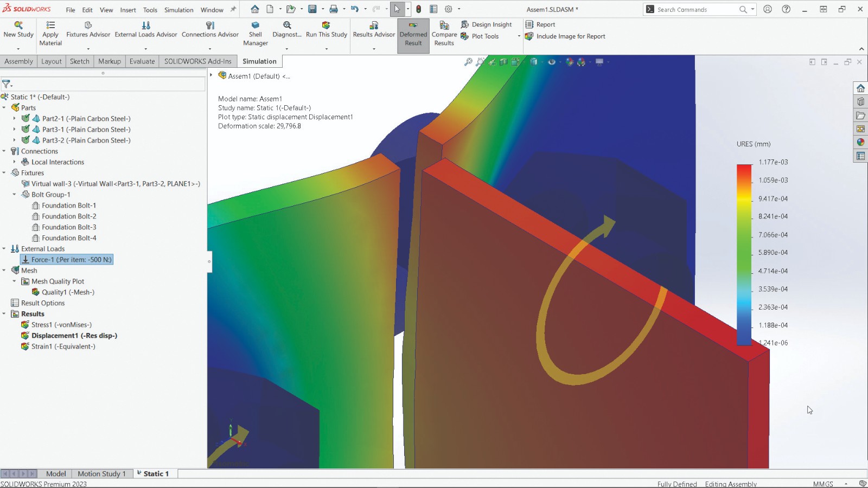Select the Motion Study 1 bottom tab
This screenshot has height=488, width=868.
(x=101, y=473)
